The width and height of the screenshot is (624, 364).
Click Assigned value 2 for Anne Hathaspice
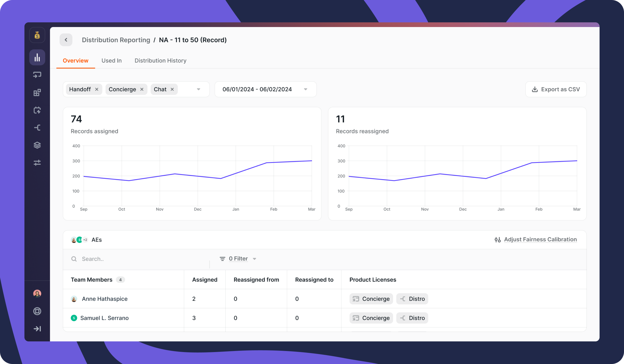(x=194, y=299)
